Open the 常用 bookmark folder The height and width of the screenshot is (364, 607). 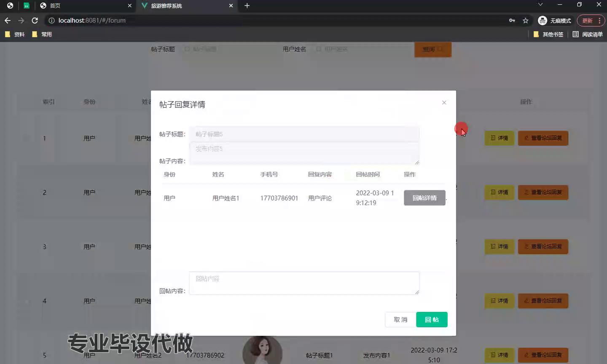[x=42, y=34]
